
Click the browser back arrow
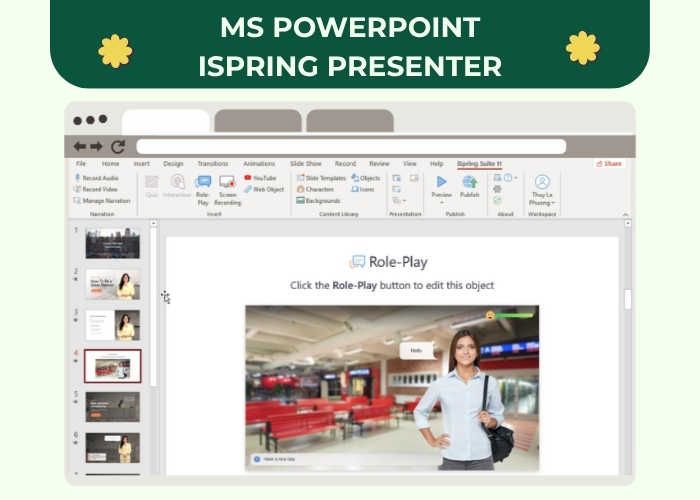point(80,146)
